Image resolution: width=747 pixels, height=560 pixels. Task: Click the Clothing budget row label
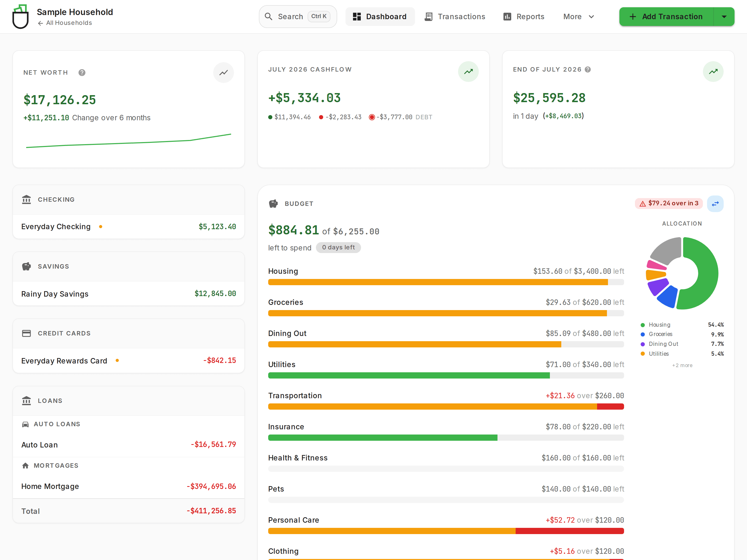coord(283,551)
